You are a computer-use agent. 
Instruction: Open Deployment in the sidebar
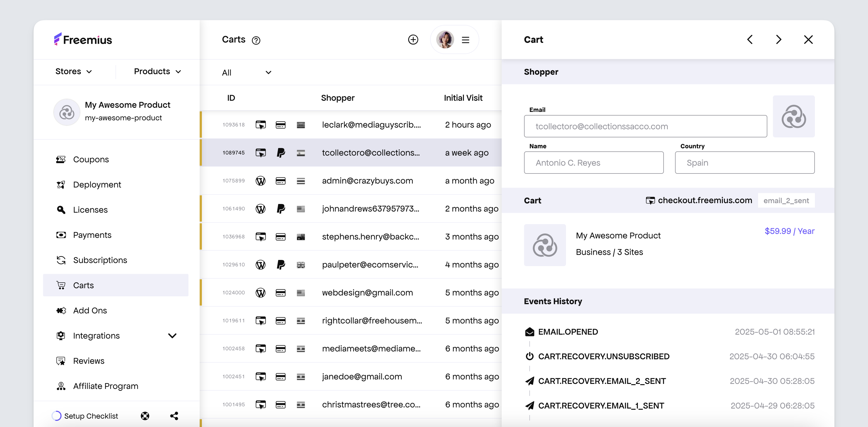[115, 184]
